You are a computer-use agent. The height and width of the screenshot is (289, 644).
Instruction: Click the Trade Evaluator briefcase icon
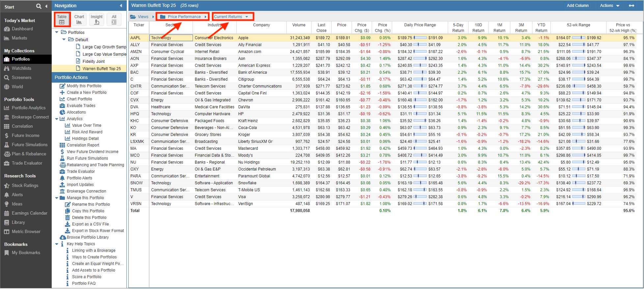tap(7, 163)
